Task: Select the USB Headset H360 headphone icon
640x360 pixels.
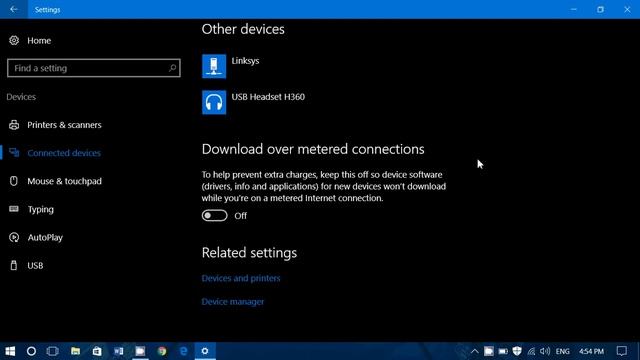Action: click(x=214, y=102)
